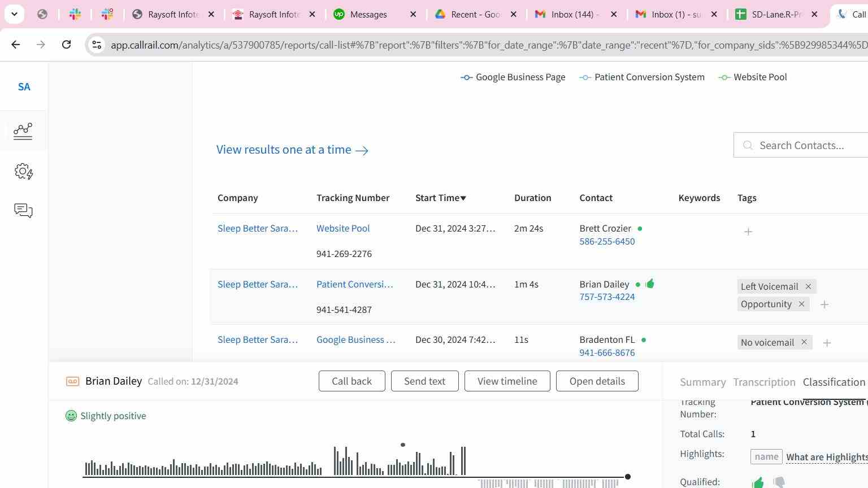Click the View timeline button
The image size is (868, 488).
click(507, 381)
